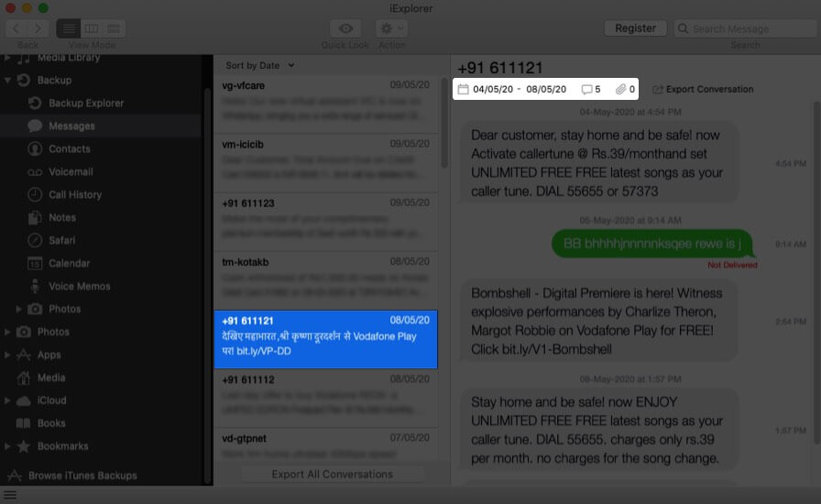The height and width of the screenshot is (504, 821).
Task: Go back with the left arrow button
Action: point(16,28)
